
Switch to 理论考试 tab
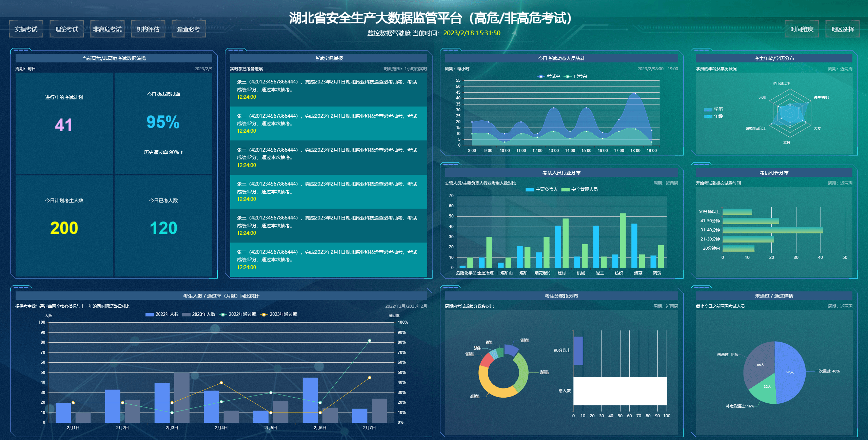coord(67,29)
